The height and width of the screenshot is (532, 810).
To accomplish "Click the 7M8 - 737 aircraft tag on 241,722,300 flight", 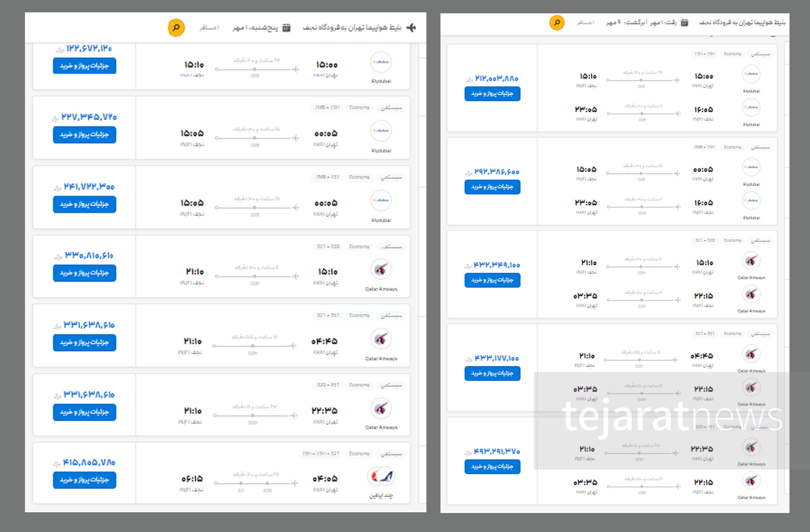I will pos(327,177).
